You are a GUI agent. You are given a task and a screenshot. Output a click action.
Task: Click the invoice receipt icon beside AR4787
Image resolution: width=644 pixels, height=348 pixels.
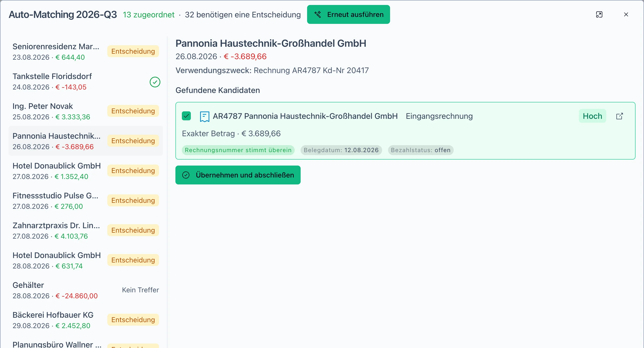[204, 117]
